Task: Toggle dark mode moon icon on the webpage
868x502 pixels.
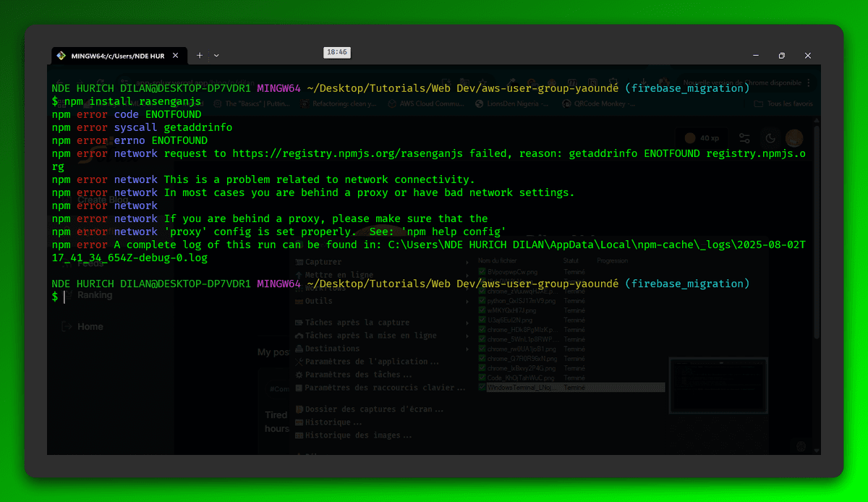Action: click(x=770, y=138)
